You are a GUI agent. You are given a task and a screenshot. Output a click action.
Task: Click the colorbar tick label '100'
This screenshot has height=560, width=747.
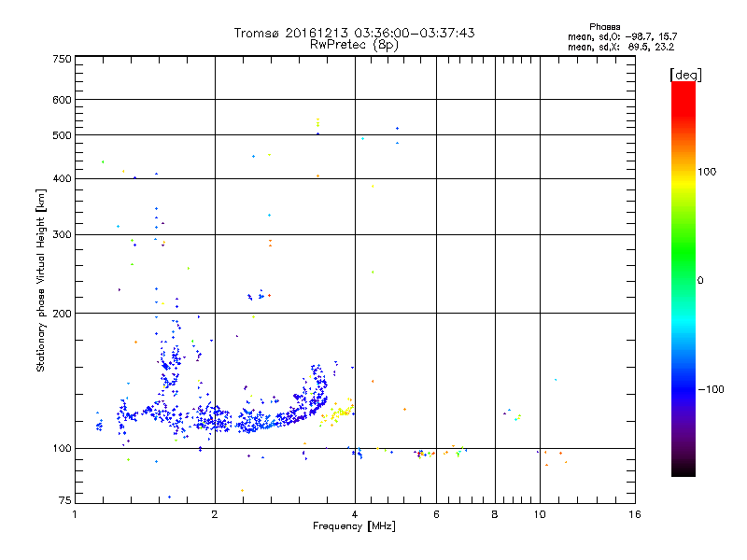point(707,172)
